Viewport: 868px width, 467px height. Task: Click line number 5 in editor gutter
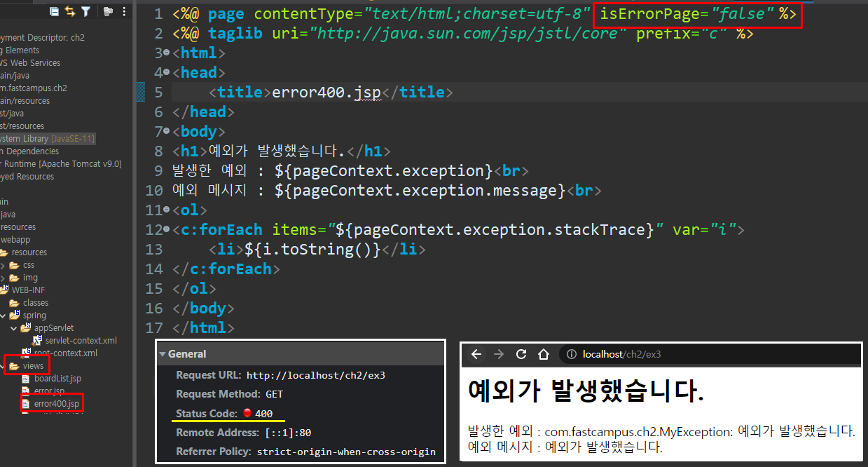pos(158,93)
